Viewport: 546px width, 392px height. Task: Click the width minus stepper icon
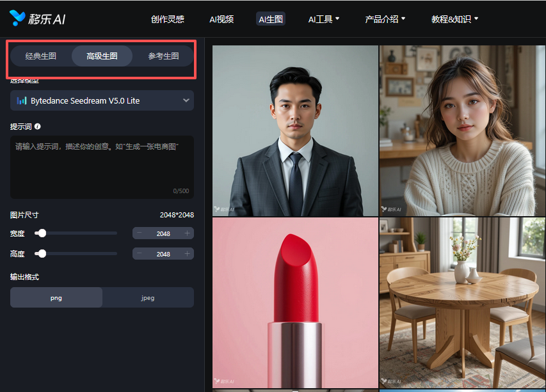140,233
